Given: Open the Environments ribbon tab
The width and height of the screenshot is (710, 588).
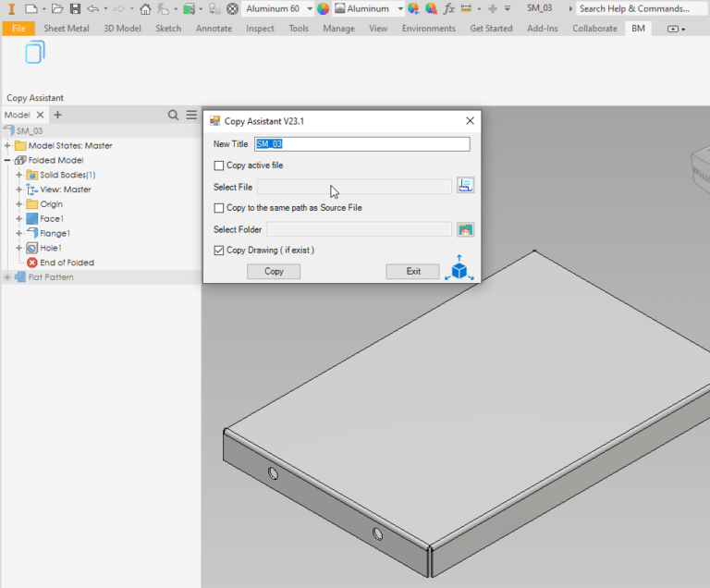Looking at the screenshot, I should point(428,29).
